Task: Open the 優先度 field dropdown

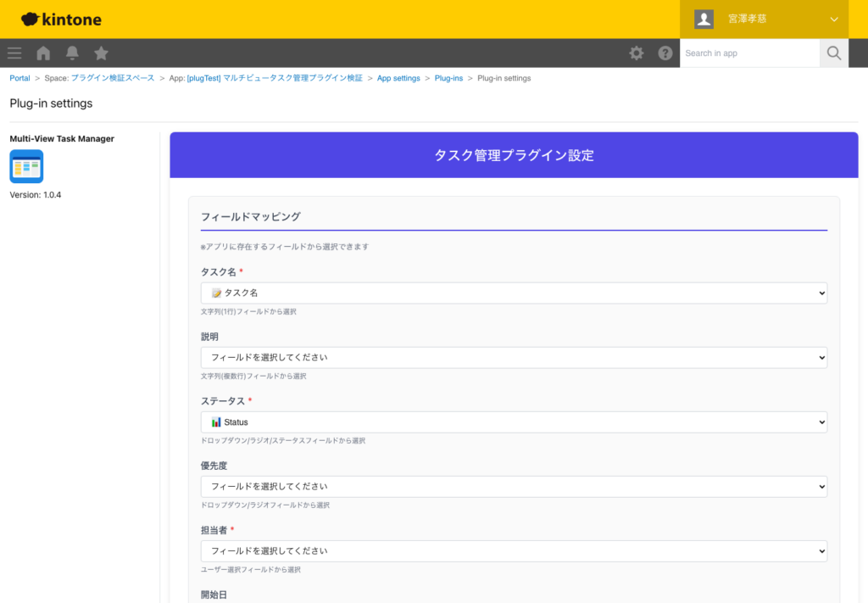Action: point(513,486)
